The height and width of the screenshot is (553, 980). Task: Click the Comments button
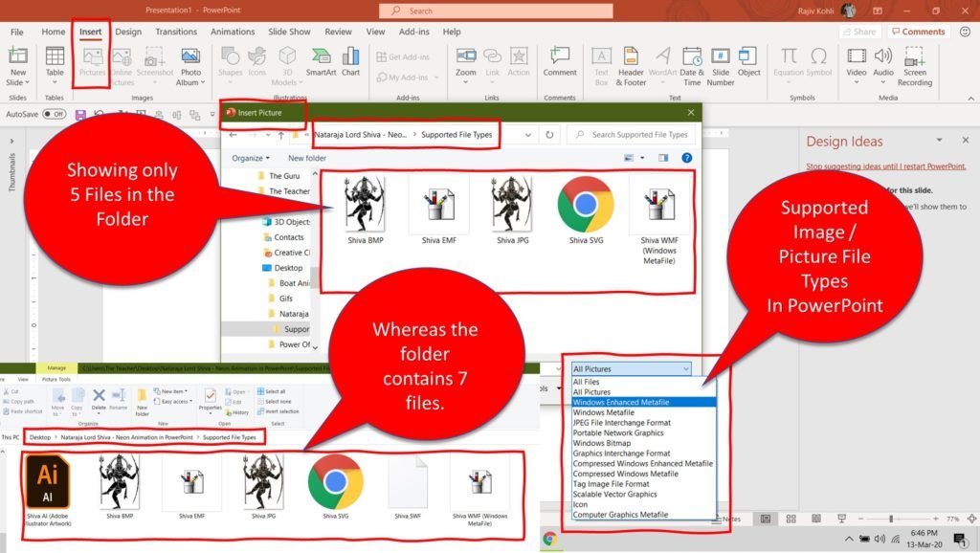pos(918,32)
